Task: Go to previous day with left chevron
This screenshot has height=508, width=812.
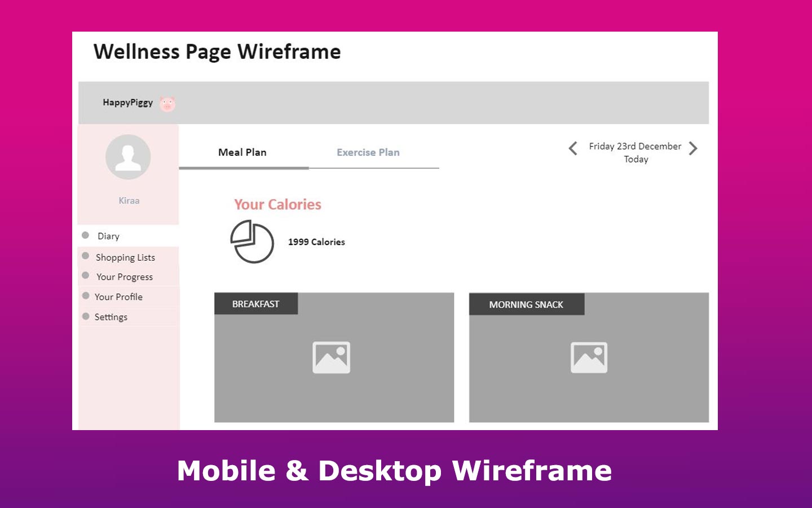Action: [x=573, y=148]
